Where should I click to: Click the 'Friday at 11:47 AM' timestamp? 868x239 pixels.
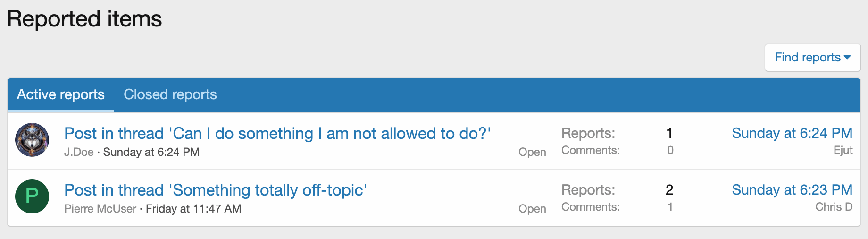click(193, 209)
